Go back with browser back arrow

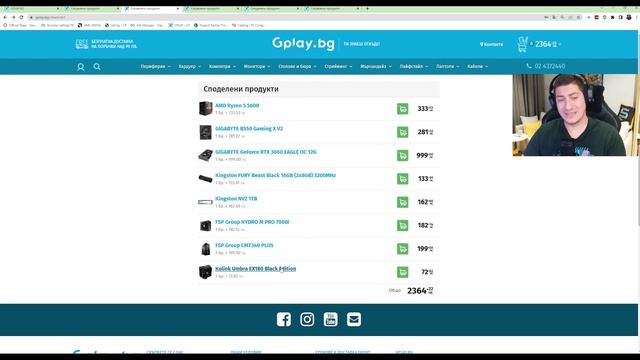pos(5,17)
